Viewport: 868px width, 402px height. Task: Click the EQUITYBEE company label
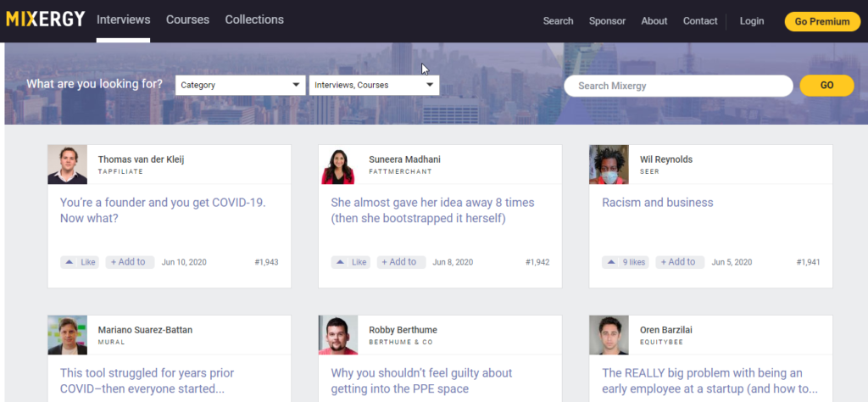coord(661,342)
